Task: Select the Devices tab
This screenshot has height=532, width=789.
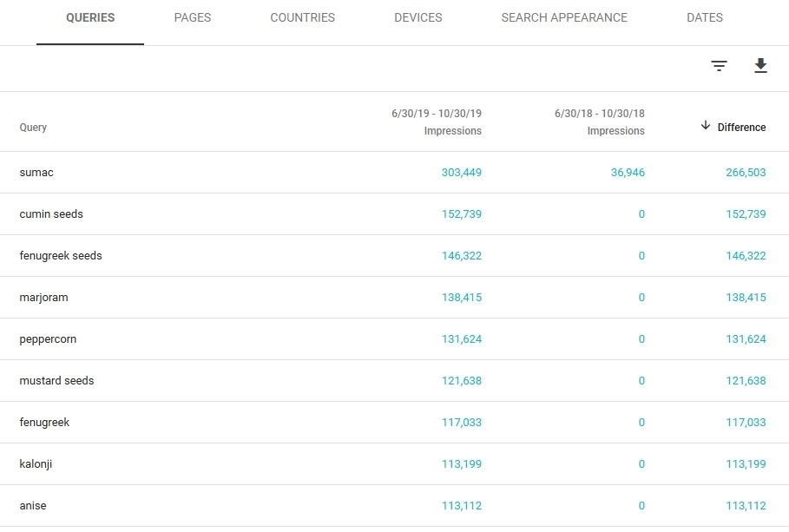Action: click(x=418, y=17)
